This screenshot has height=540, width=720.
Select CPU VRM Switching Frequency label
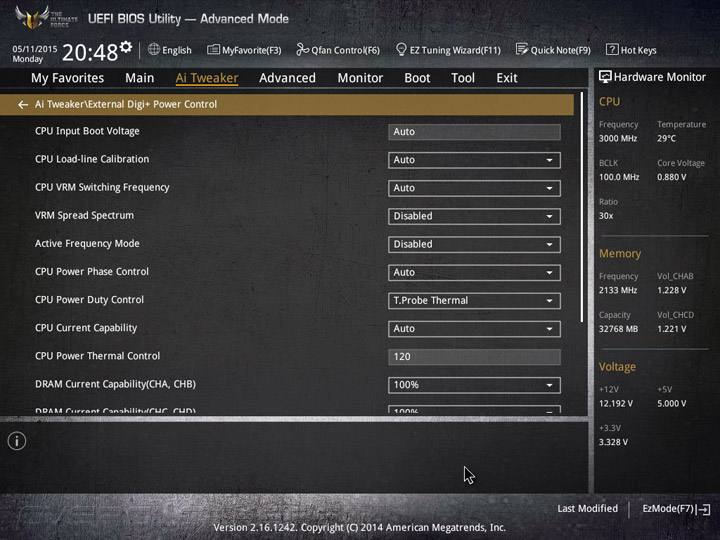[102, 187]
